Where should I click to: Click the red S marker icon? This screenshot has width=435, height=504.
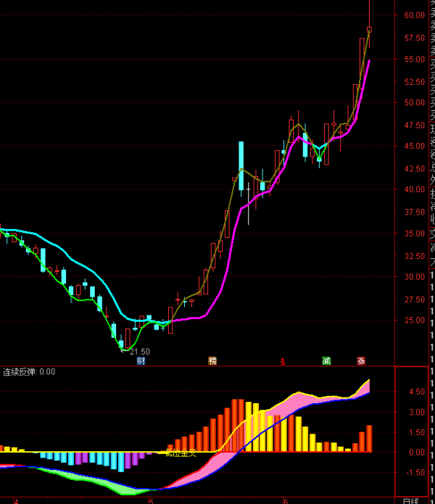(x=283, y=361)
